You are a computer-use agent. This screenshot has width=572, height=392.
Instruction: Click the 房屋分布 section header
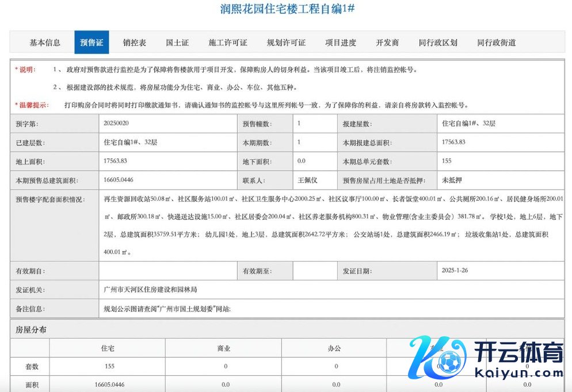point(32,330)
